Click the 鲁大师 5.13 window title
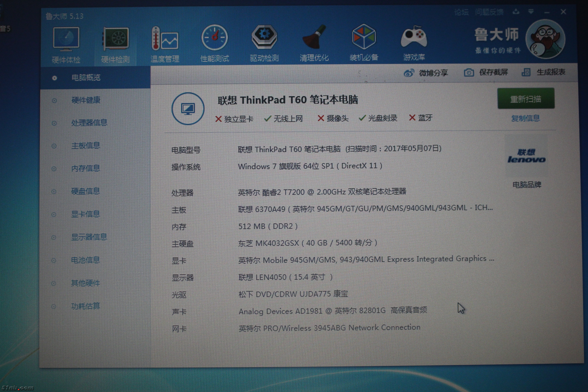Viewport: 588px width, 392px height. 64,17
